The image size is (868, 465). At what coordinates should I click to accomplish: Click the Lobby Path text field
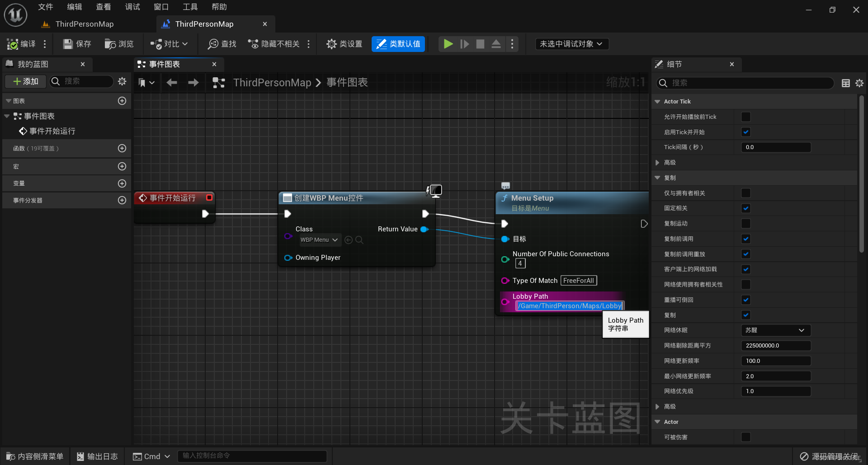(x=570, y=306)
